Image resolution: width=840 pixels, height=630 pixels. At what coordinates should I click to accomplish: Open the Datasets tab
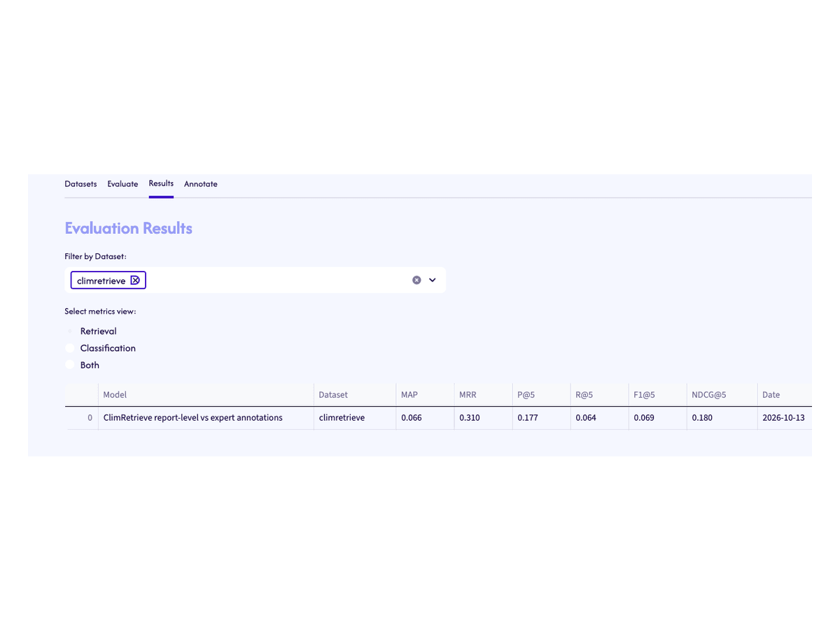coord(80,184)
